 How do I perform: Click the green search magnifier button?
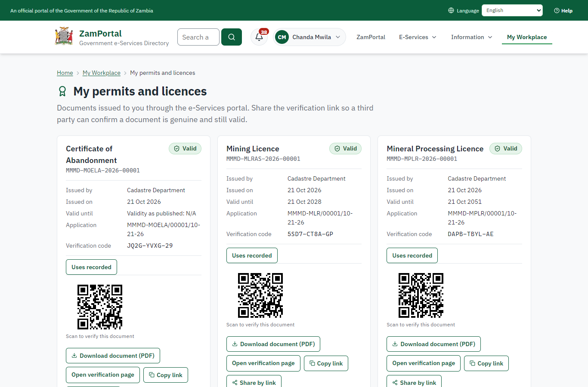click(232, 37)
